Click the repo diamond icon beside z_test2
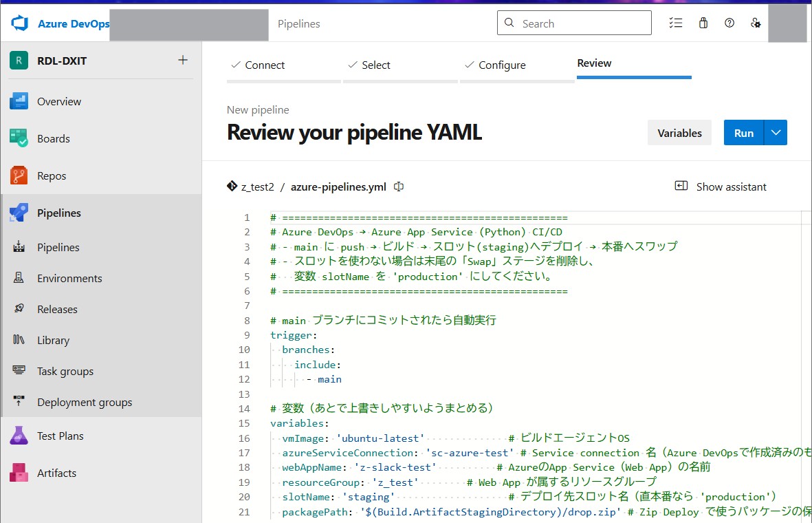Image resolution: width=812 pixels, height=523 pixels. pyautogui.click(x=232, y=186)
